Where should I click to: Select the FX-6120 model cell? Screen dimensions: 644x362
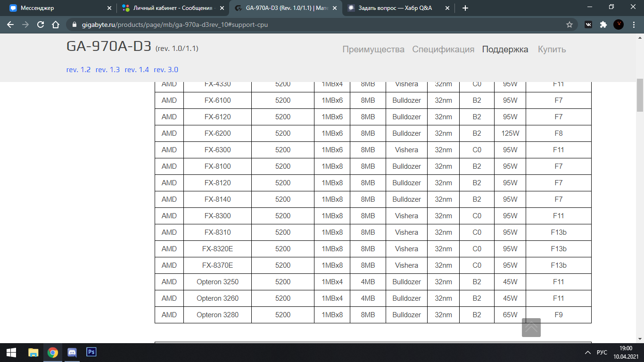pos(217,117)
